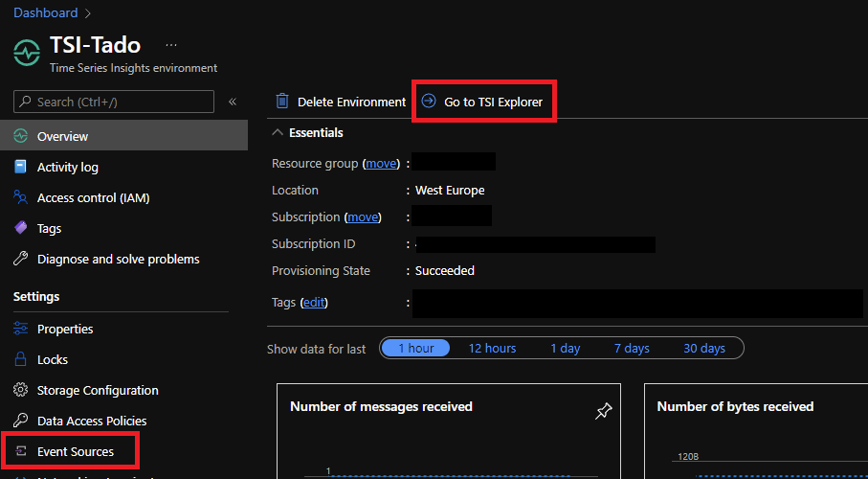The image size is (868, 479).
Task: Click the Resource group move link
Action: [380, 164]
